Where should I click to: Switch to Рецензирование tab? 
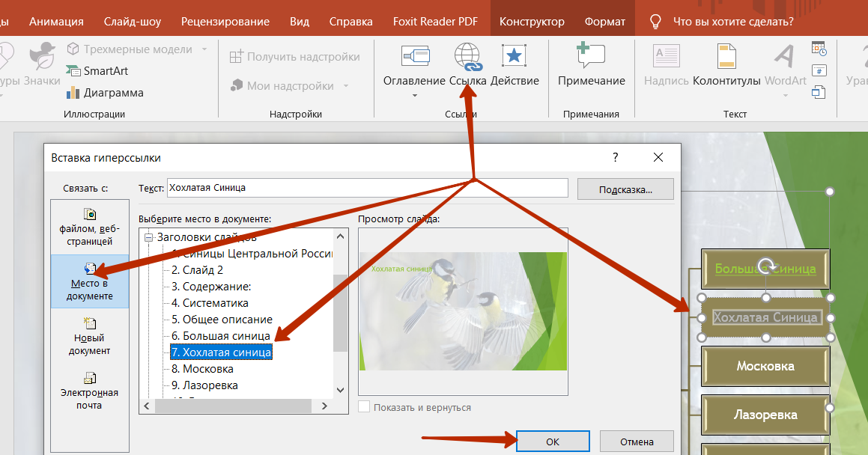(x=225, y=22)
